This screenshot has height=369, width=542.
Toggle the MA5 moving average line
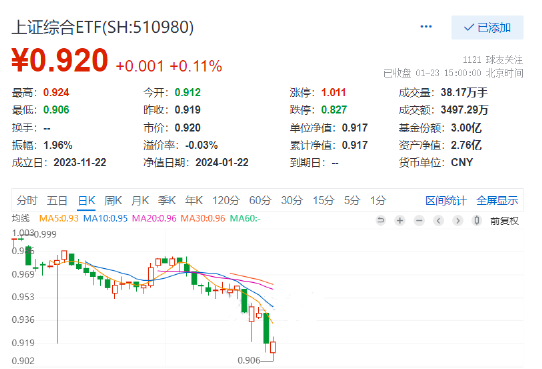59,218
